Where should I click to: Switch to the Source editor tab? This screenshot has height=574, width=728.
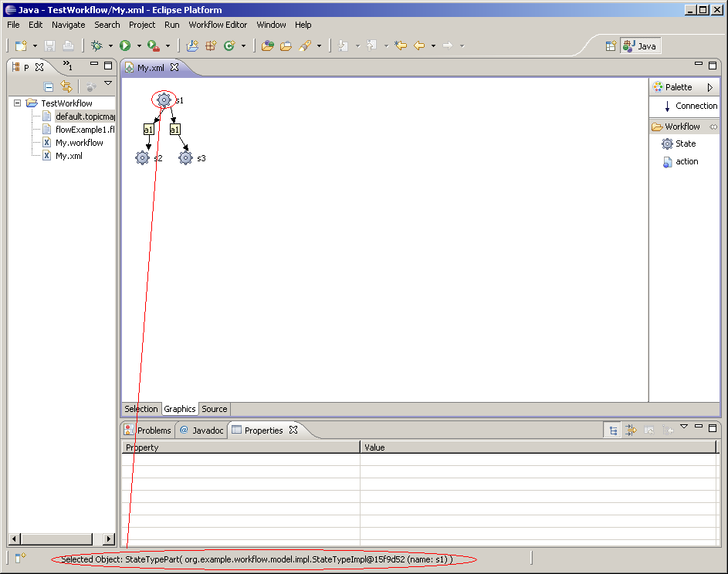coord(215,409)
